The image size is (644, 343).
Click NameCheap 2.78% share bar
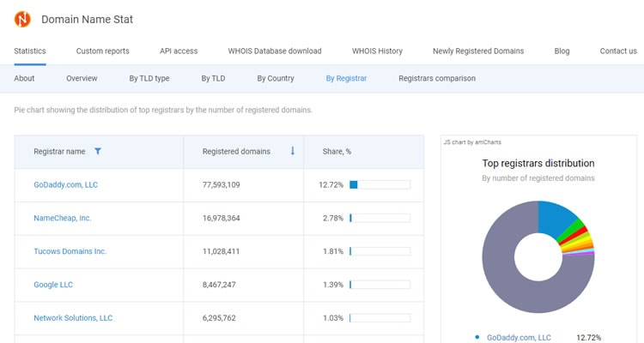pos(380,218)
